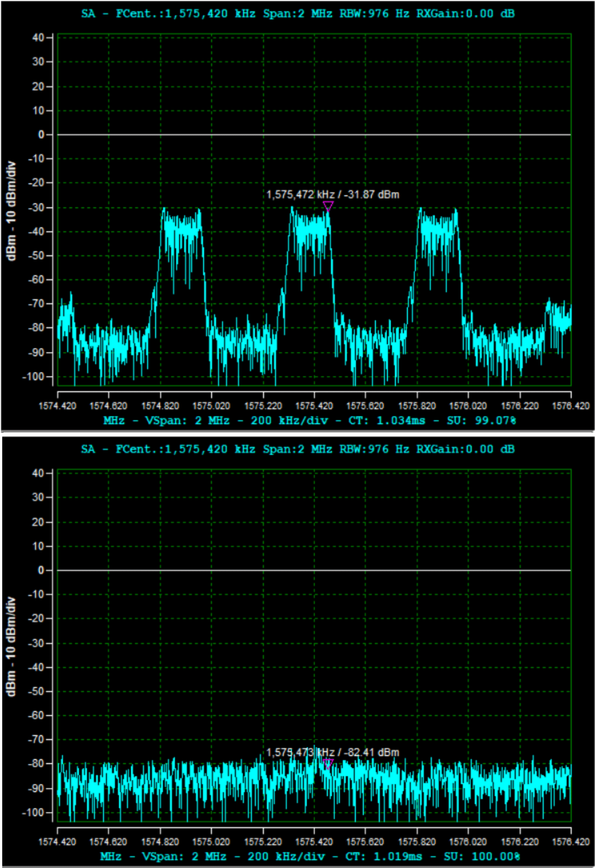Viewport: 595px width, 868px height.
Task: Click "dBm - 10 dBm/div" axis label of upper plot
Action: coord(11,211)
